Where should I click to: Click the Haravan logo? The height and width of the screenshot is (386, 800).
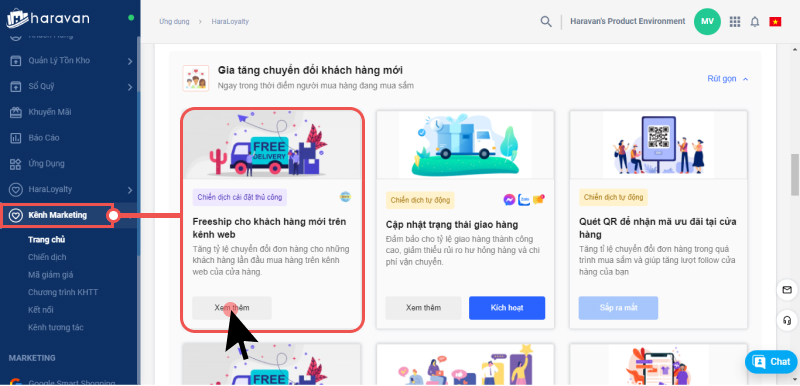coord(48,18)
